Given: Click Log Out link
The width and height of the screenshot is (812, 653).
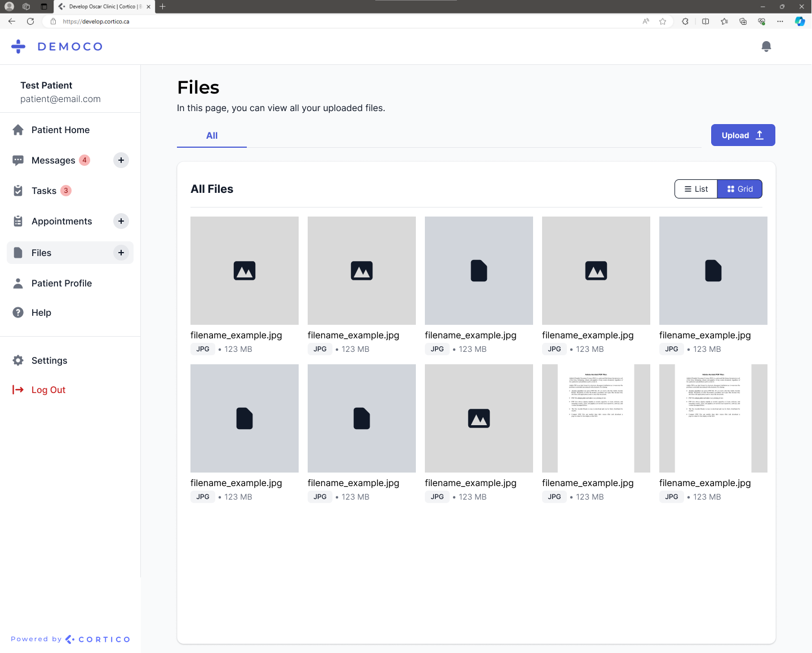Looking at the screenshot, I should tap(48, 390).
